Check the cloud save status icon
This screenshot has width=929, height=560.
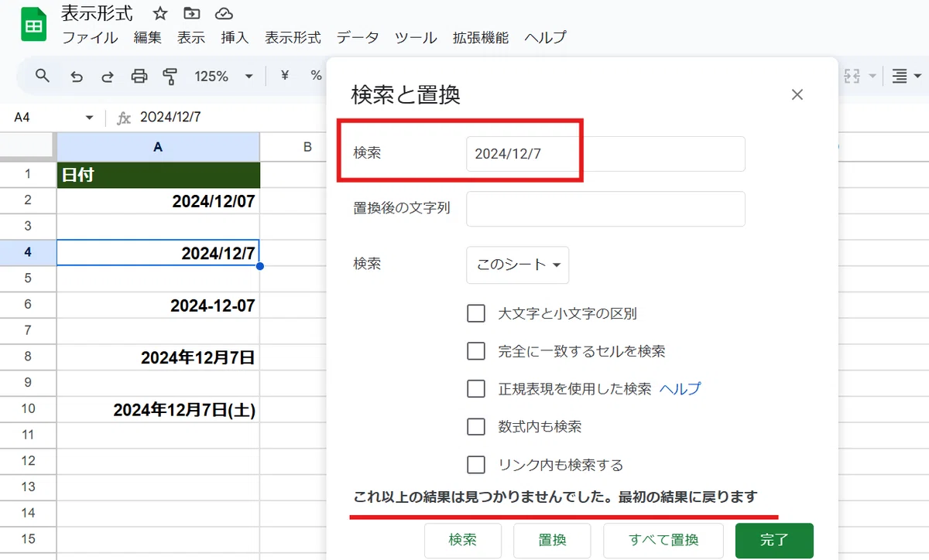tap(224, 13)
